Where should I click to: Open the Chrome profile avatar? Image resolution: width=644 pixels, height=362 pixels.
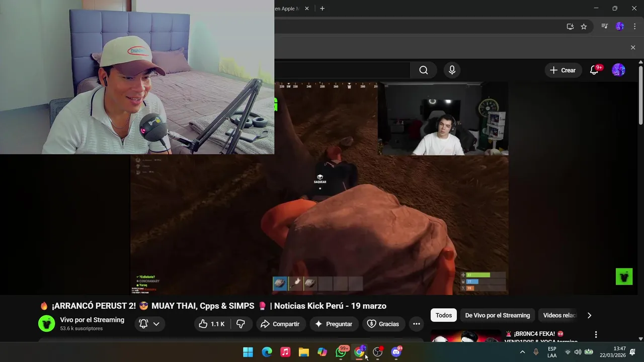620,27
